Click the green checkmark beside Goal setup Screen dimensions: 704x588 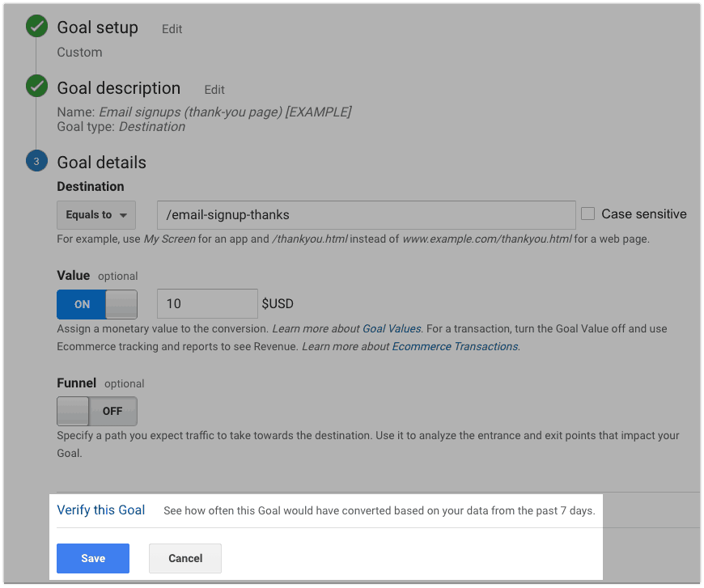[36, 26]
